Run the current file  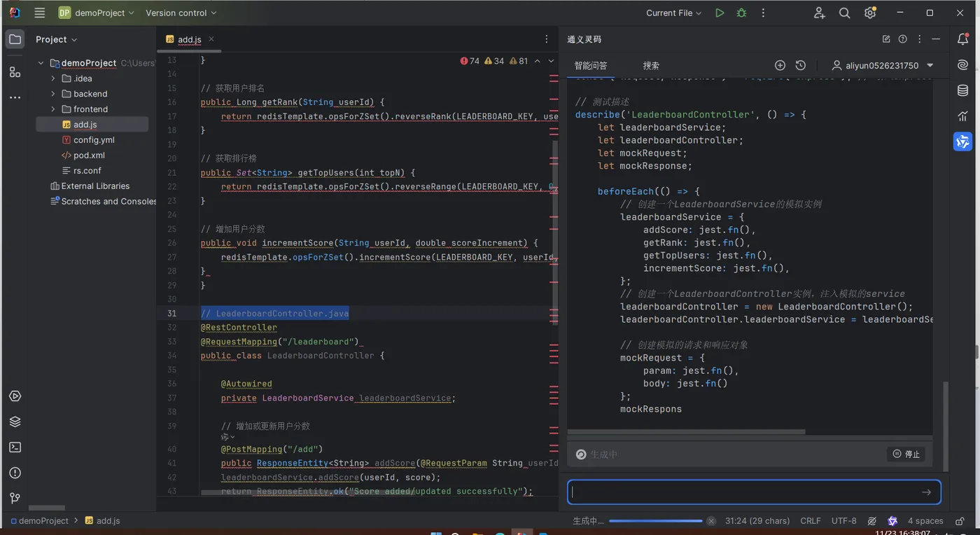tap(720, 13)
